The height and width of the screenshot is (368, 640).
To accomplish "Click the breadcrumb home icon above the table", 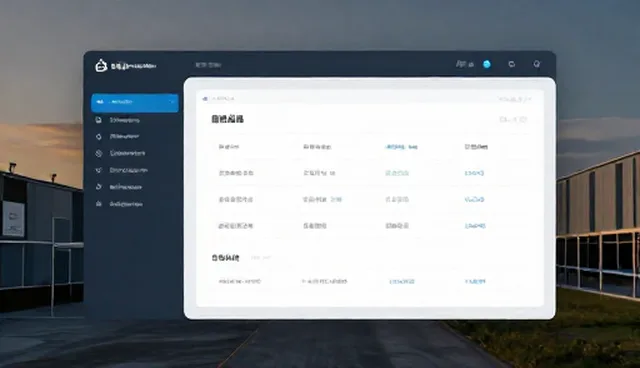I will (205, 99).
